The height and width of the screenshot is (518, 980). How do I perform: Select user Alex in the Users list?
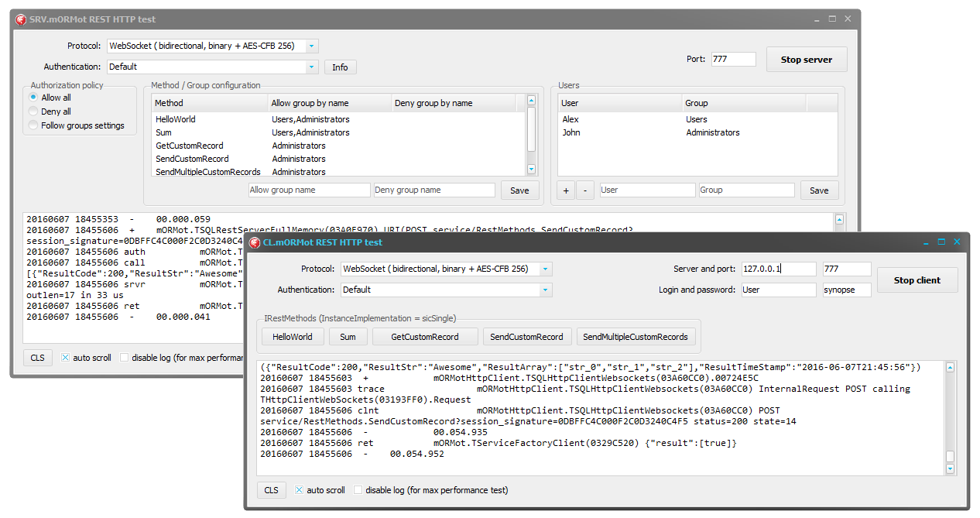point(571,119)
